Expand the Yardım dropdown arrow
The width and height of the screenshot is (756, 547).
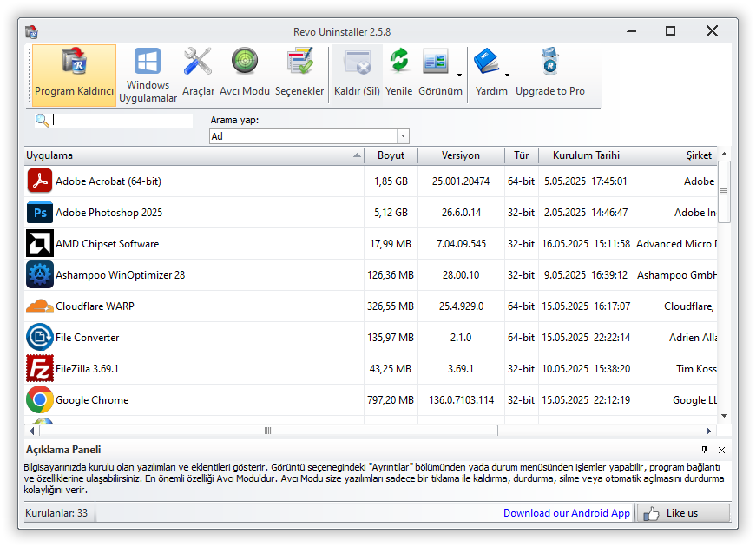tap(507, 75)
